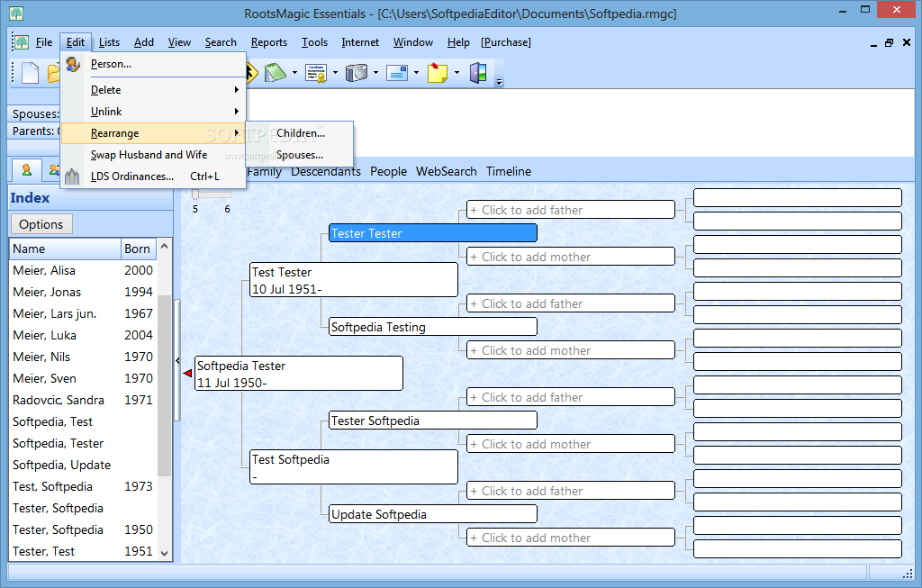This screenshot has width=922, height=588.
Task: Select the single person sidebar tab icon
Action: [26, 170]
